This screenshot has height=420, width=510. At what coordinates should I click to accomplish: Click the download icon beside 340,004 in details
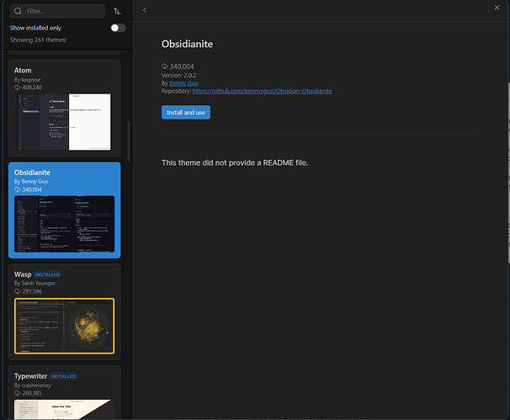tap(165, 66)
